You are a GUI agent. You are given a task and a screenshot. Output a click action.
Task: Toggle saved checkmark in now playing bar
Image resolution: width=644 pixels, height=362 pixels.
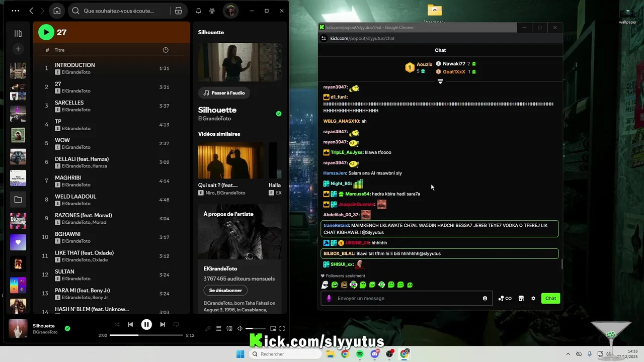click(x=67, y=328)
